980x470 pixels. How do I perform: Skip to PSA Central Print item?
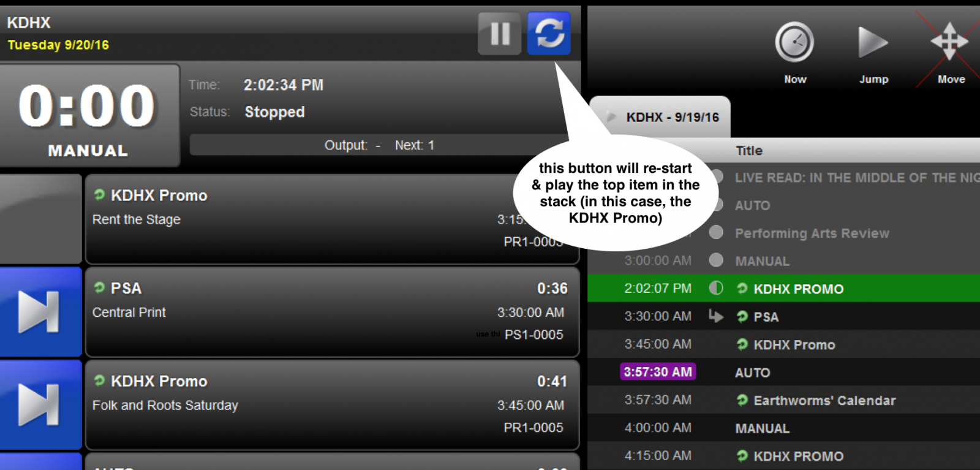[x=40, y=312]
